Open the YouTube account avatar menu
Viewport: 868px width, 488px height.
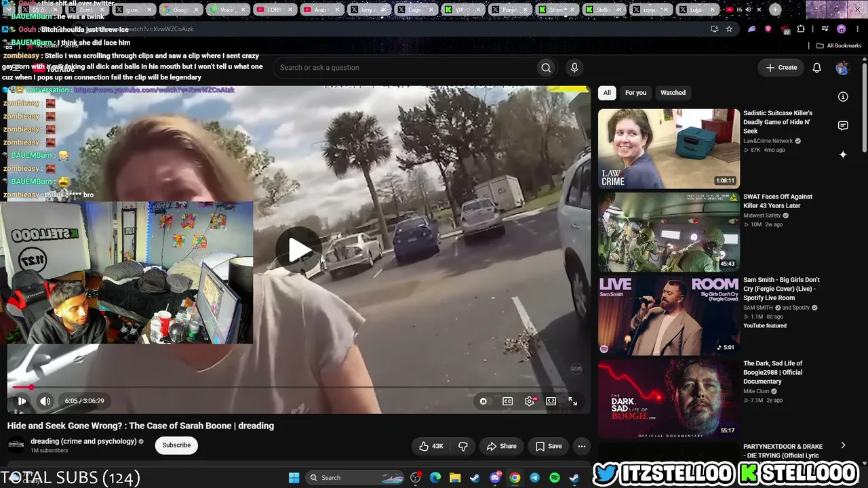point(842,68)
